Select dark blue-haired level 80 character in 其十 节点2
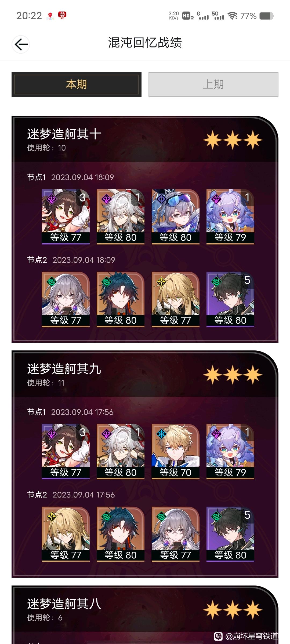290x644 pixels. coord(121,299)
